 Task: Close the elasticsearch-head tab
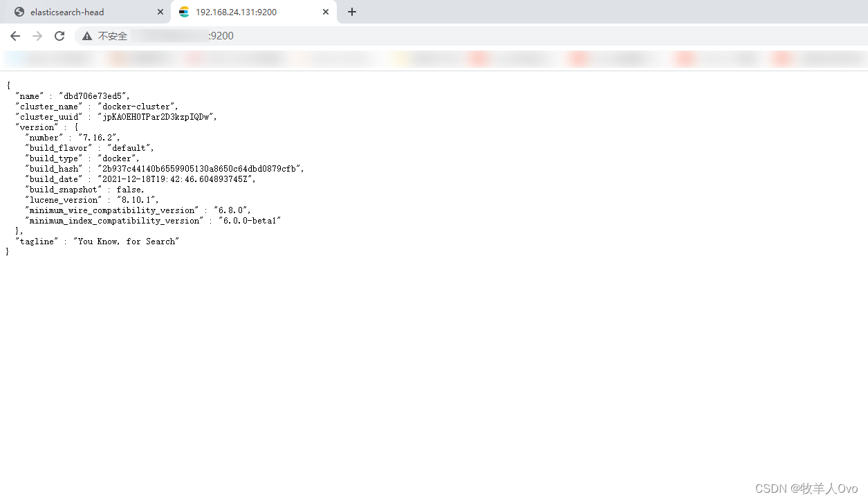(x=160, y=12)
